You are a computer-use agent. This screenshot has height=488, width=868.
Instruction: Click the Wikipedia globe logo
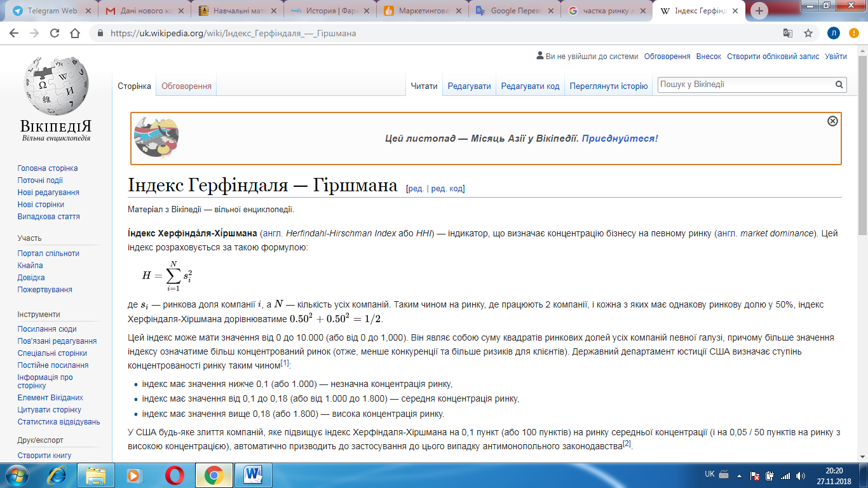(56, 86)
